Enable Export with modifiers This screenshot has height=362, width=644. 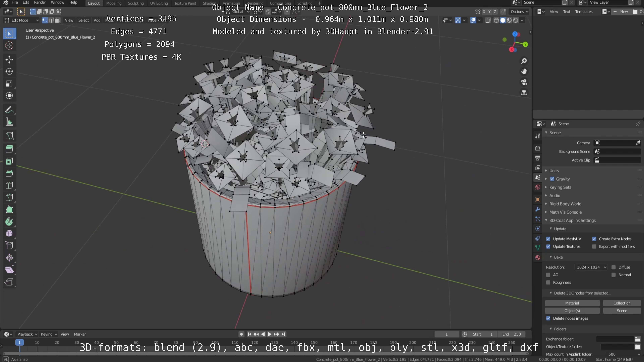pyautogui.click(x=594, y=247)
